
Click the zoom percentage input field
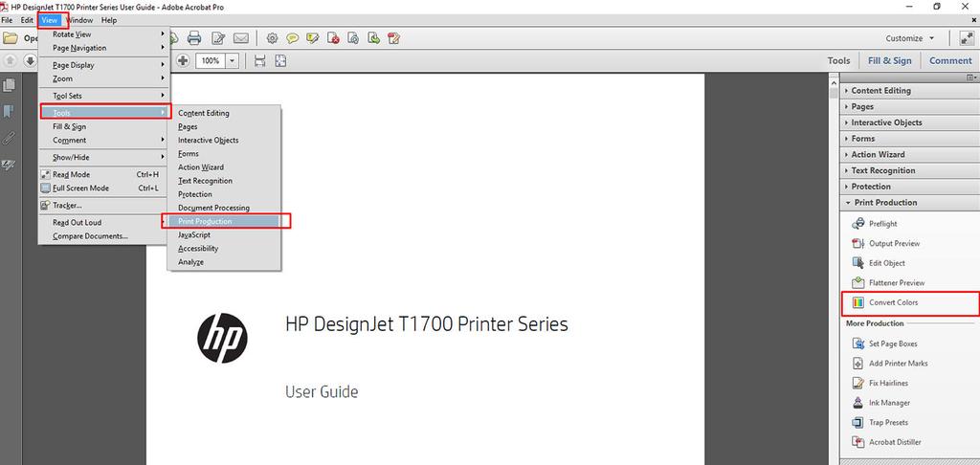(211, 60)
